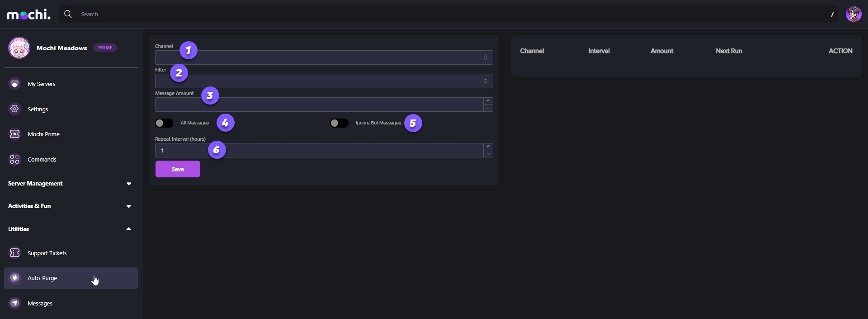Screen dimensions: 868x319
Task: Decrease the Repeat Interval hours
Action: (488, 154)
